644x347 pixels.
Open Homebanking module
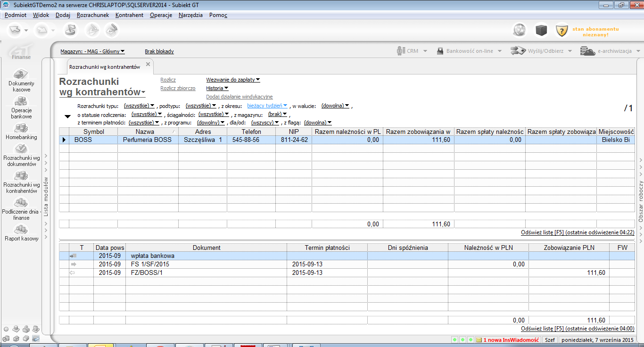pyautogui.click(x=21, y=132)
